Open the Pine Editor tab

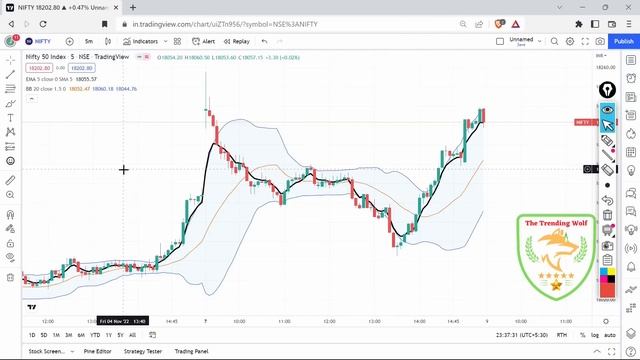click(x=98, y=351)
